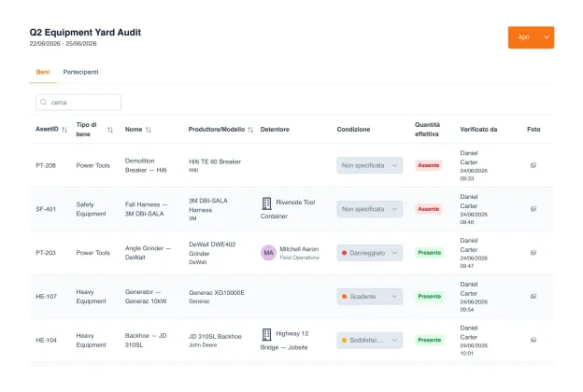Click AssetID cell PT-208
Viewport: 583px width, 392px height.
[46, 165]
